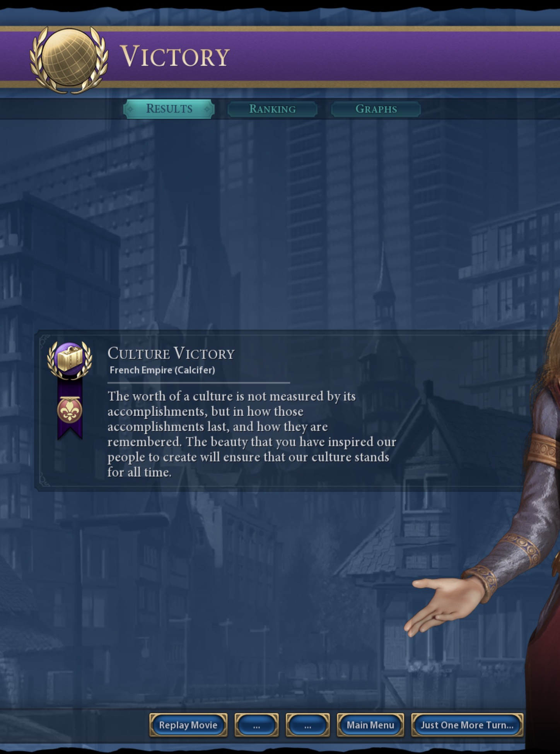The width and height of the screenshot is (560, 754).
Task: Click the French fleur-de-lis civilization emblem
Action: (70, 410)
